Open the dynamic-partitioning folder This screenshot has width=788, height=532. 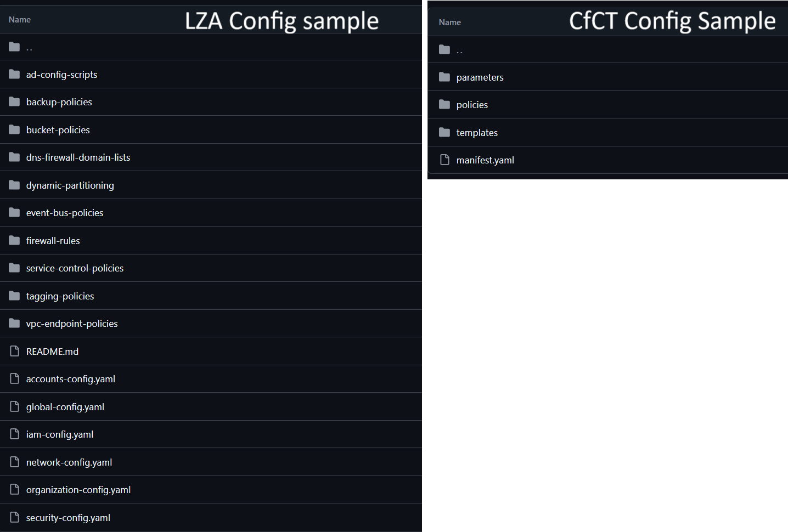click(70, 185)
